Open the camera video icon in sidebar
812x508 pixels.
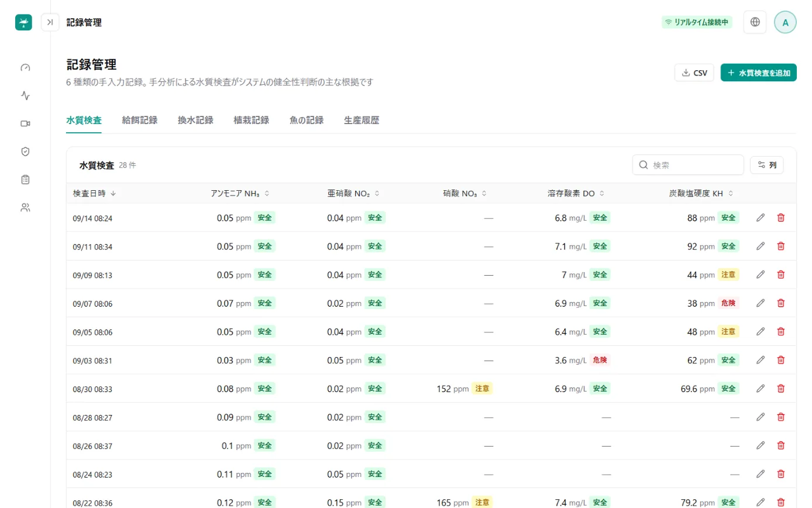pyautogui.click(x=25, y=123)
